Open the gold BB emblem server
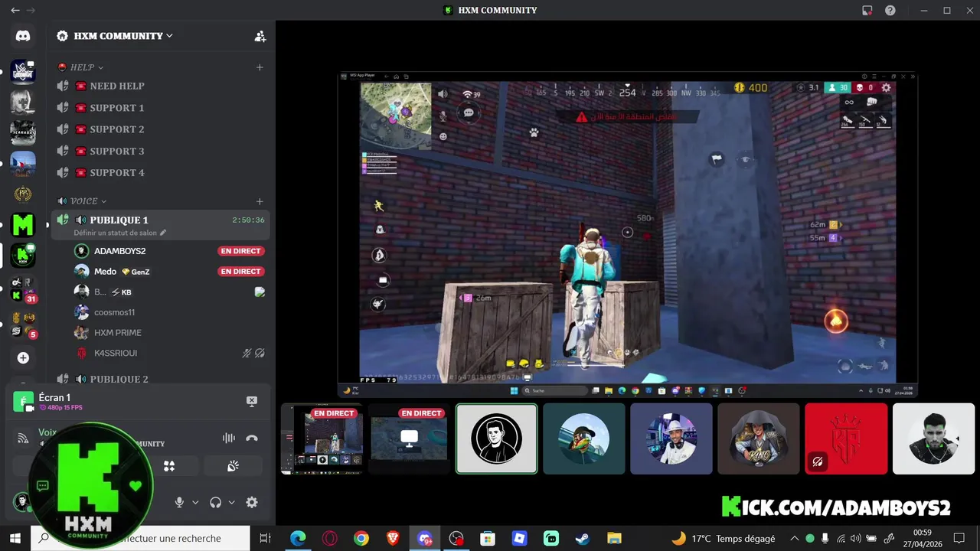This screenshot has width=980, height=551. coord(23,194)
